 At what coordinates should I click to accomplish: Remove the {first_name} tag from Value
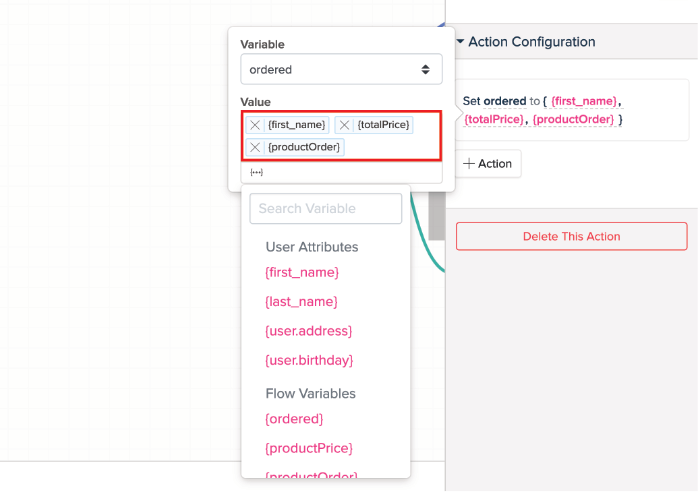[256, 125]
